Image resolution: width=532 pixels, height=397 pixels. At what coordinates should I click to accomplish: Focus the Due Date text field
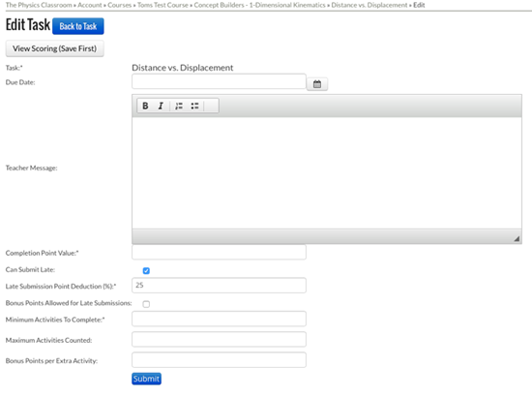point(219,81)
